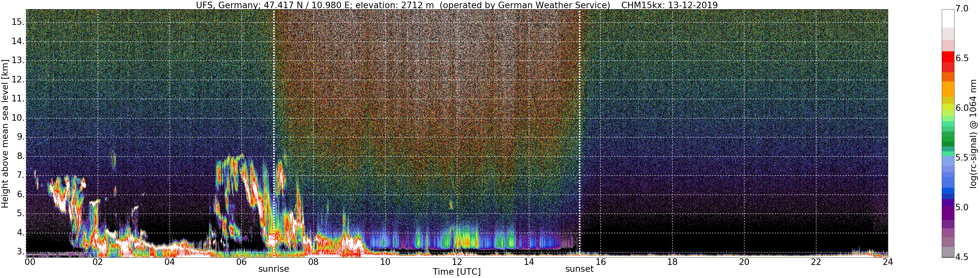The width and height of the screenshot is (980, 278).
Task: Click the time axis tick label 02
Action: (98, 262)
